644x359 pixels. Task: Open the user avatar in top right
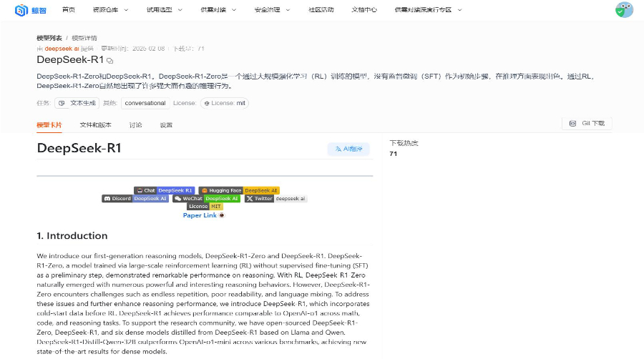pos(624,10)
